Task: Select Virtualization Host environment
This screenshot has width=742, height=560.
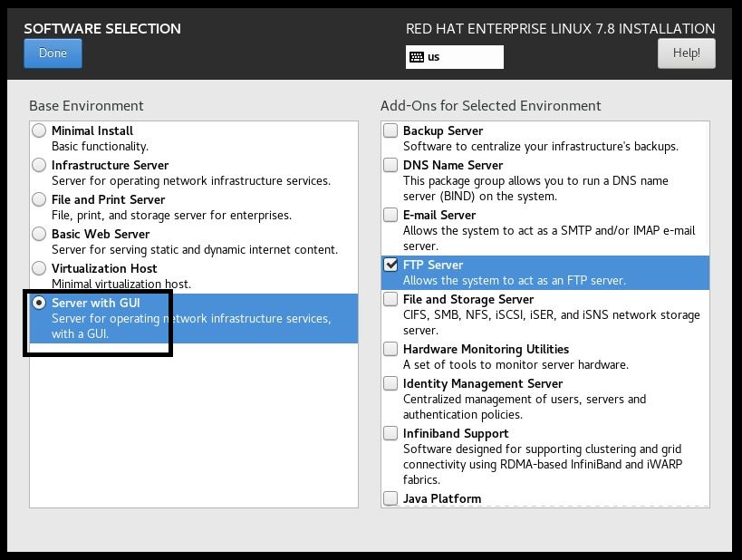Action: (39, 268)
